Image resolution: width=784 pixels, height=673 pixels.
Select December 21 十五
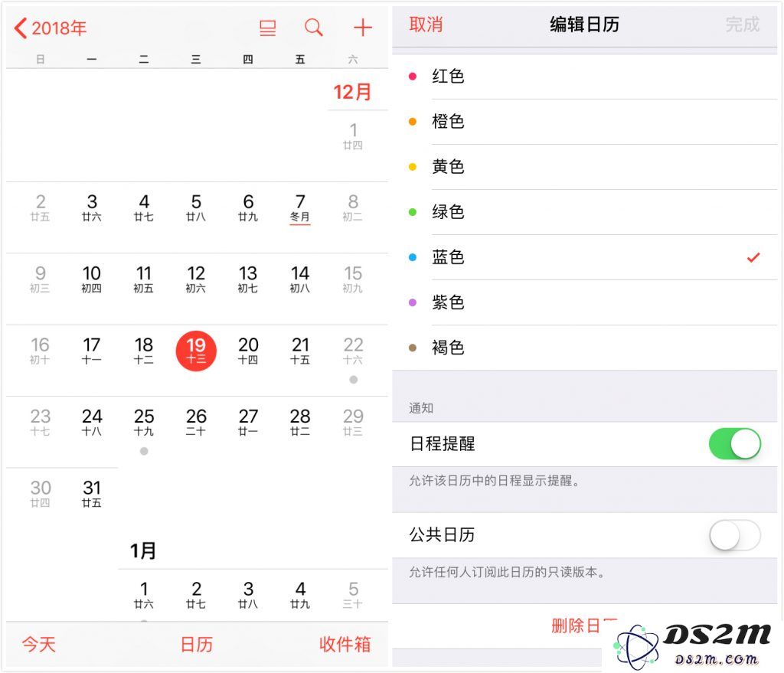pos(300,351)
